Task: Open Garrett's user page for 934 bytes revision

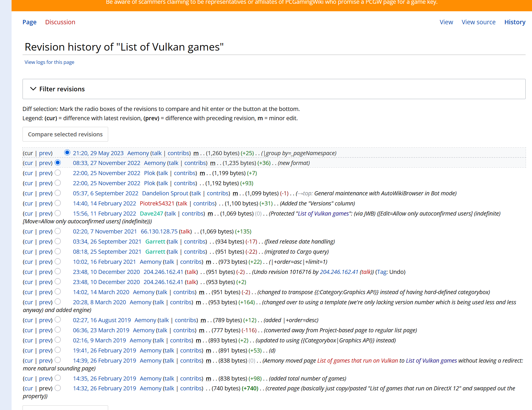Action: click(155, 242)
